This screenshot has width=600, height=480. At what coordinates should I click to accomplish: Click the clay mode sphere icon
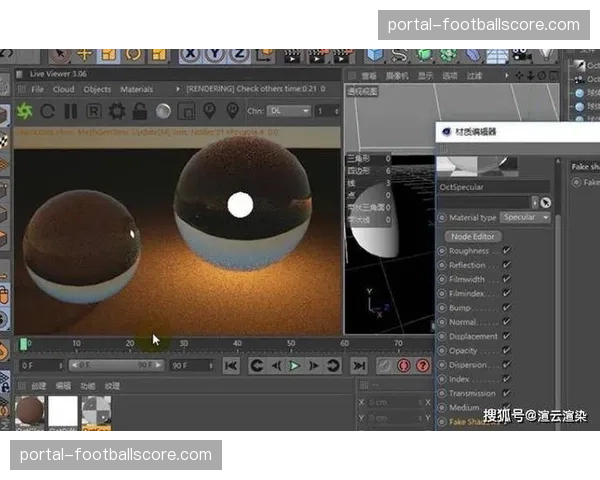point(163,112)
